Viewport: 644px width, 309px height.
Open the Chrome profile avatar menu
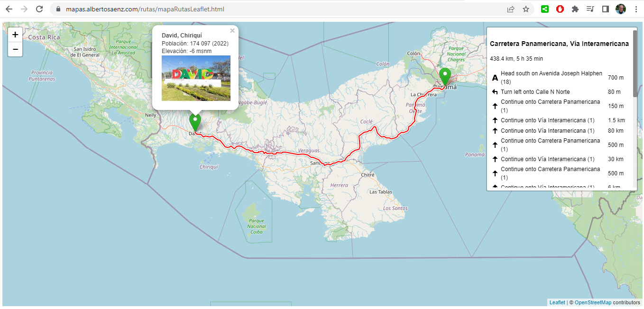(x=621, y=9)
